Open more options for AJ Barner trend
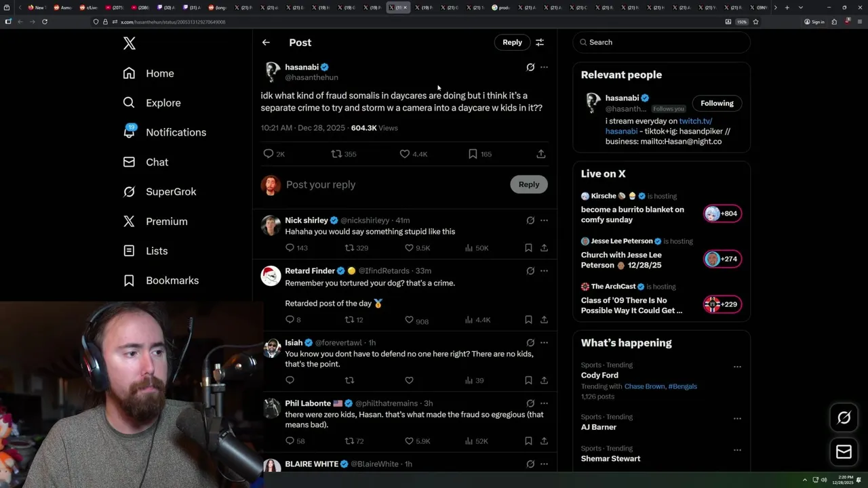This screenshot has height=488, width=868. (737, 419)
